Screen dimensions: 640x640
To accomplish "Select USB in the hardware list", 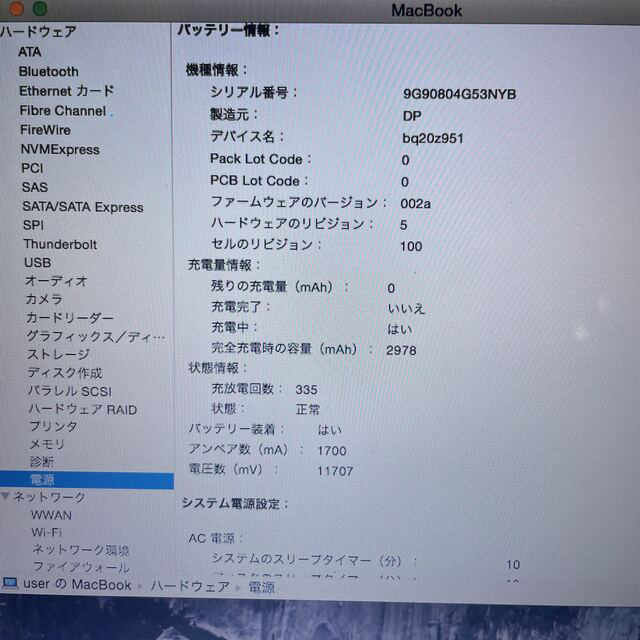I will click(x=38, y=262).
